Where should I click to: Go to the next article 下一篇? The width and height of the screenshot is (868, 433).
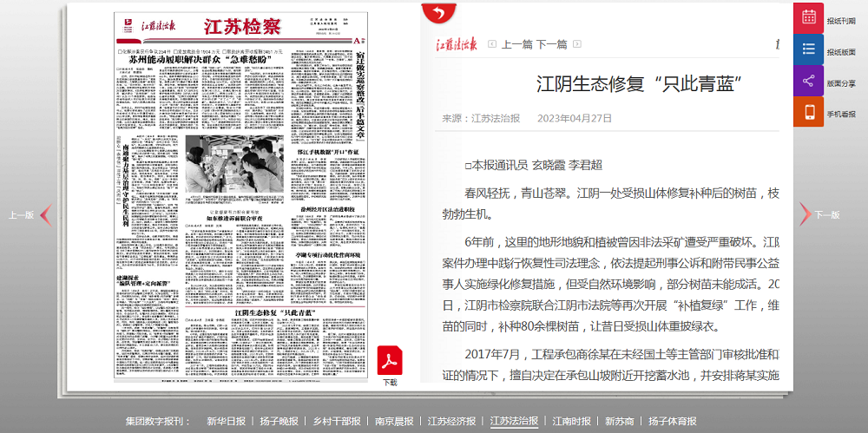[551, 44]
